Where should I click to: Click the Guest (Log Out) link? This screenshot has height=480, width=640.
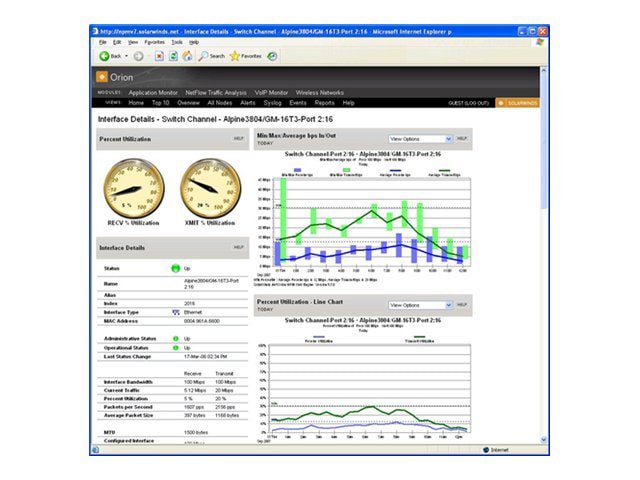[468, 103]
